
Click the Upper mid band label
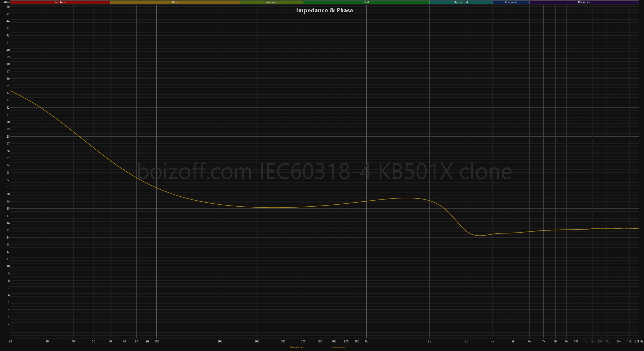(x=461, y=2)
